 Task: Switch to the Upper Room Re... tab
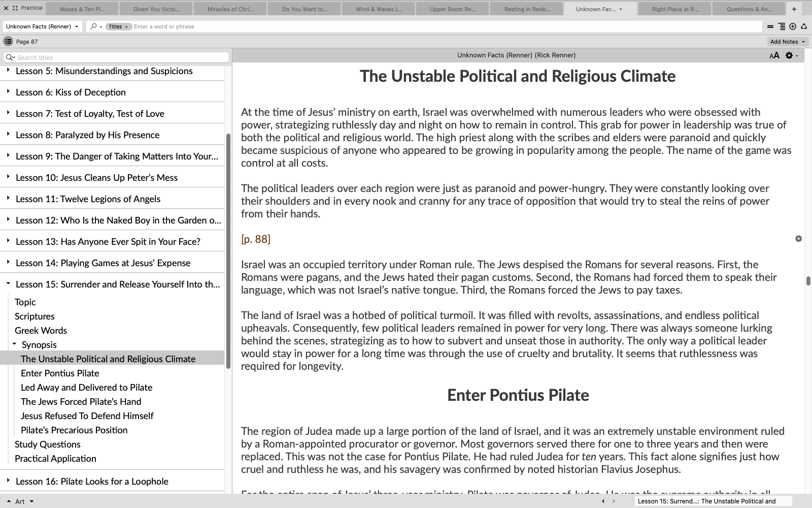tap(453, 9)
